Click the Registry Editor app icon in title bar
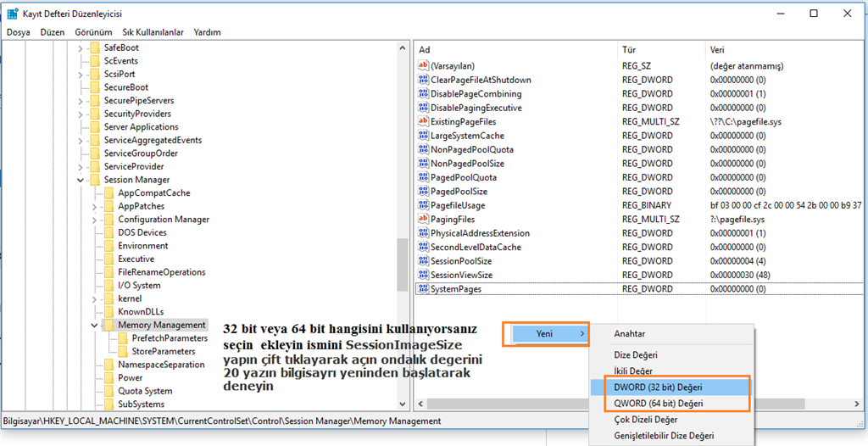The width and height of the screenshot is (868, 446). (12, 14)
